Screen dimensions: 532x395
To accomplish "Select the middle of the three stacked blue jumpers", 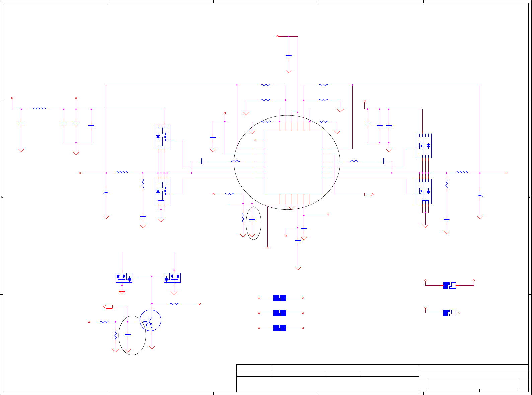I will [x=280, y=313].
